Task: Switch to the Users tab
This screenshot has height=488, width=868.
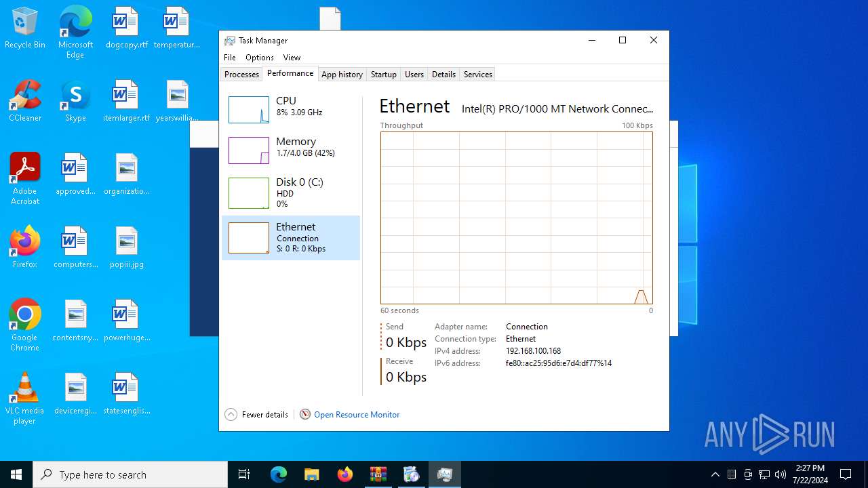Action: pos(414,75)
